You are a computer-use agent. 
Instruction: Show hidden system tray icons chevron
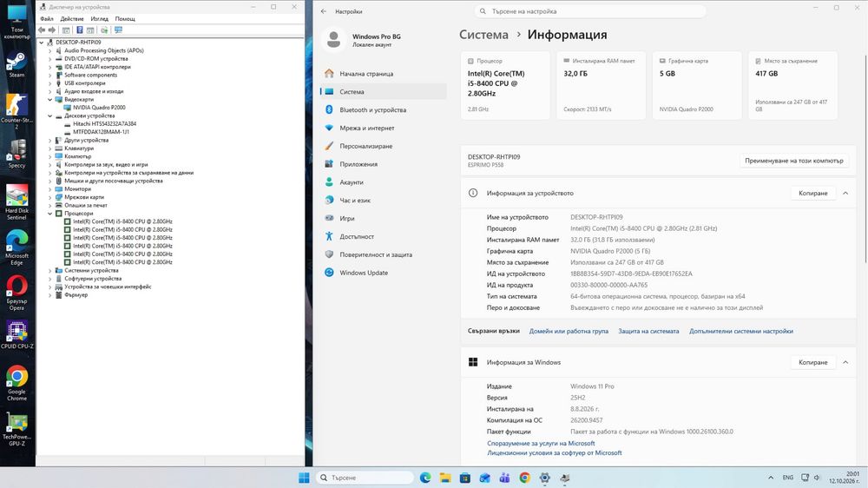pyautogui.click(x=771, y=478)
